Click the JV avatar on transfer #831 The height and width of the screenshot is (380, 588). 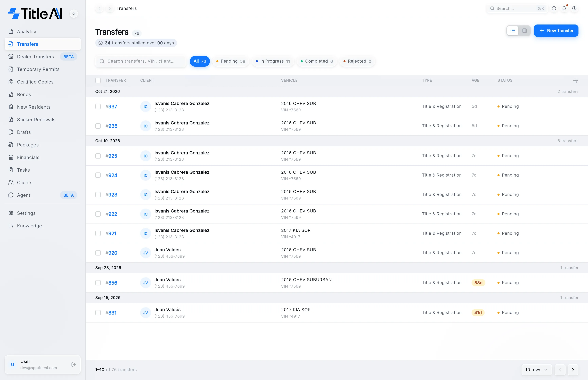[x=146, y=313]
